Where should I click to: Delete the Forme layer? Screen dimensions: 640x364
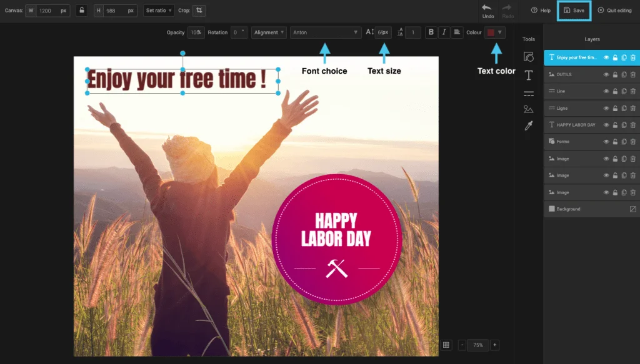point(632,142)
